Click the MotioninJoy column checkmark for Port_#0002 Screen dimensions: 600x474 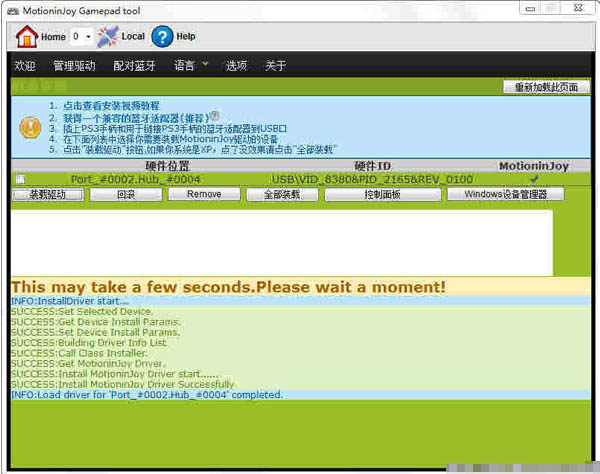point(534,179)
